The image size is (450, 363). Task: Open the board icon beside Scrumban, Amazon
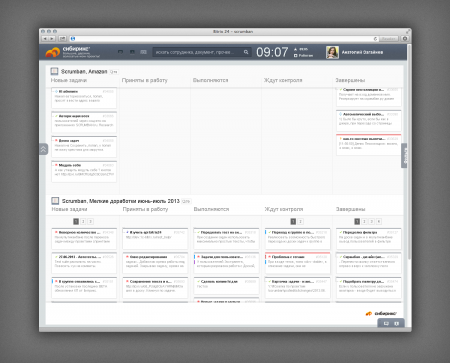pyautogui.click(x=54, y=71)
